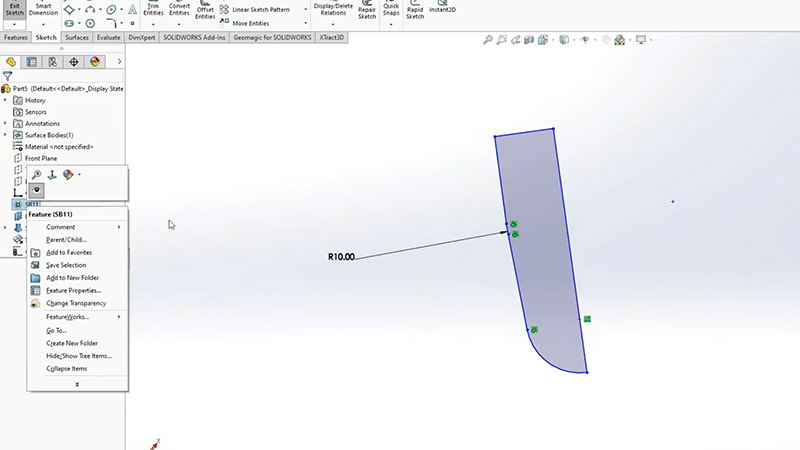This screenshot has width=800, height=450.
Task: Switch to the Surfaces tab
Action: pos(77,37)
